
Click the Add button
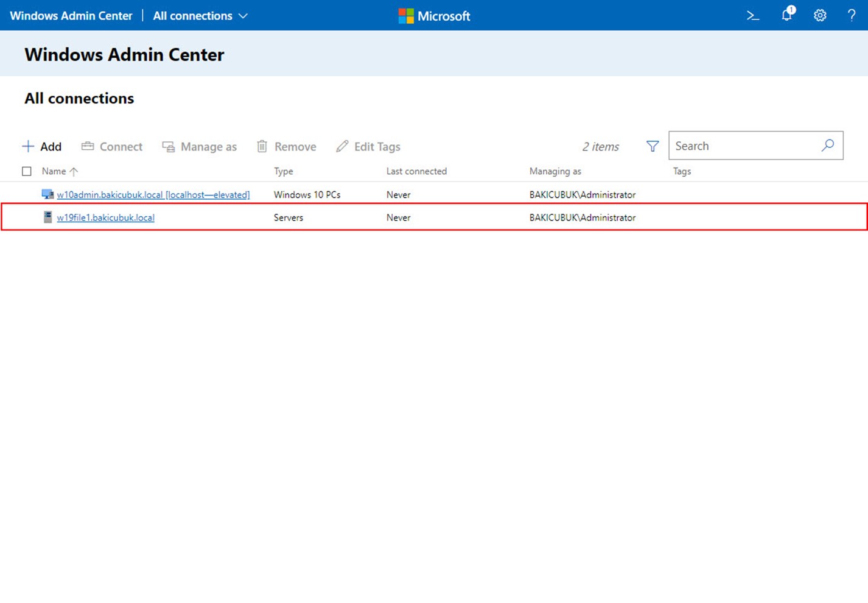point(41,146)
